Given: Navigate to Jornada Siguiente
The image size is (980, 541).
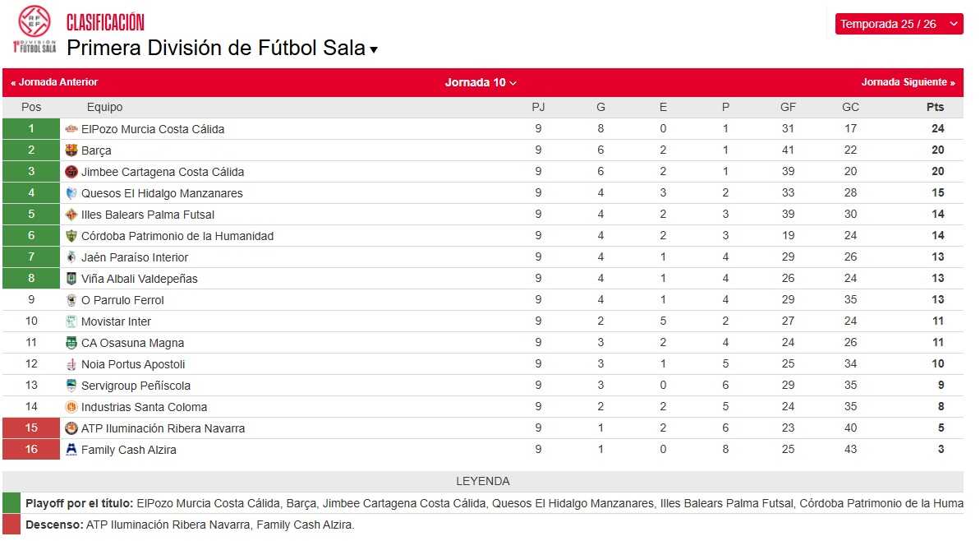Looking at the screenshot, I should coord(909,82).
